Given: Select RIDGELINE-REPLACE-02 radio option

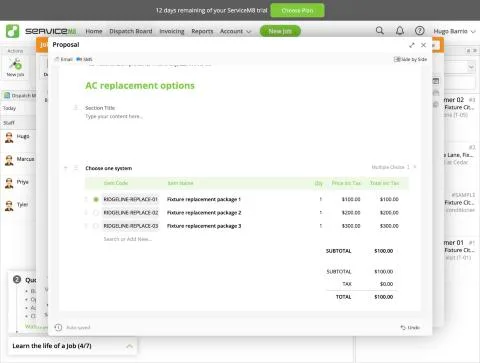Looking at the screenshot, I should coord(96,213).
